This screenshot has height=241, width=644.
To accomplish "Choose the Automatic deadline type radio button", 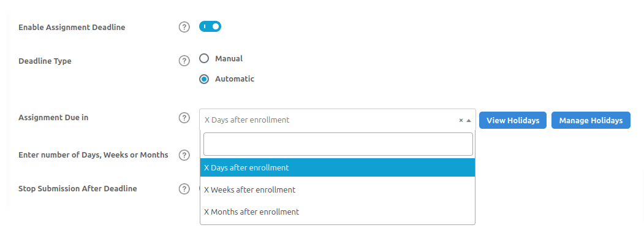I will (204, 79).
